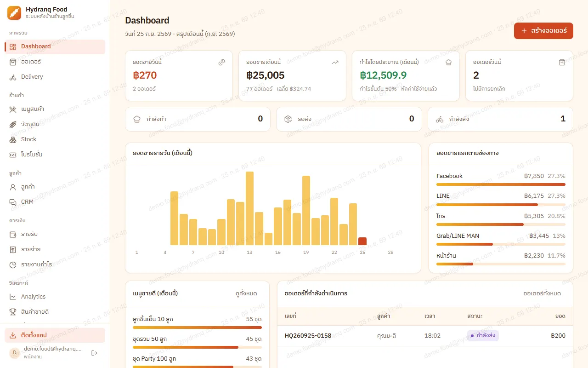The height and width of the screenshot is (368, 588).
Task: Click the ดูทั้งหมด link on the เมนูขายดี card
Action: 246,293
